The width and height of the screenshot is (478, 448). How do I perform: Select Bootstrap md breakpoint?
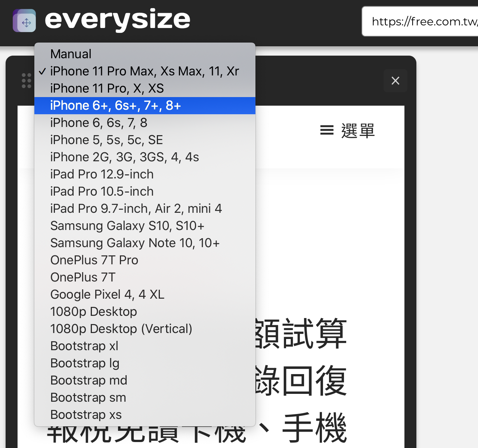145,380
